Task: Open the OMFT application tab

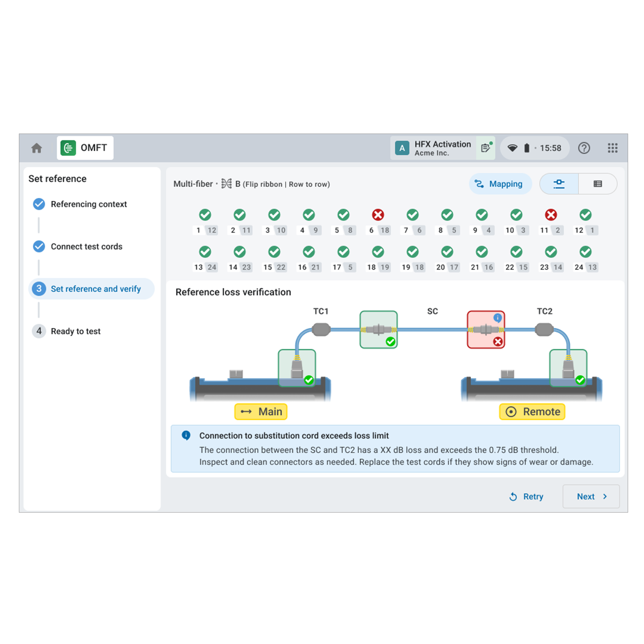Action: (x=85, y=148)
